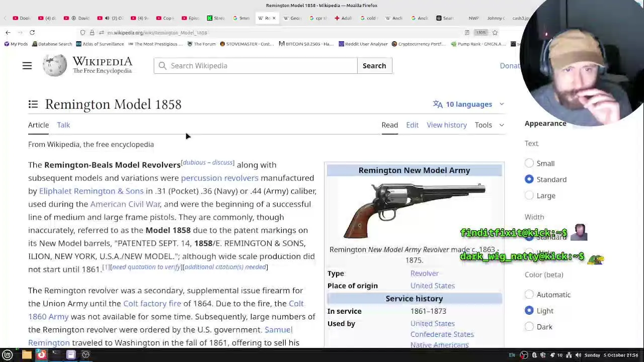Viewport: 644px width, 362px height.
Task: Open Cryptocurrency Portfolio bookmark
Action: coord(419,44)
